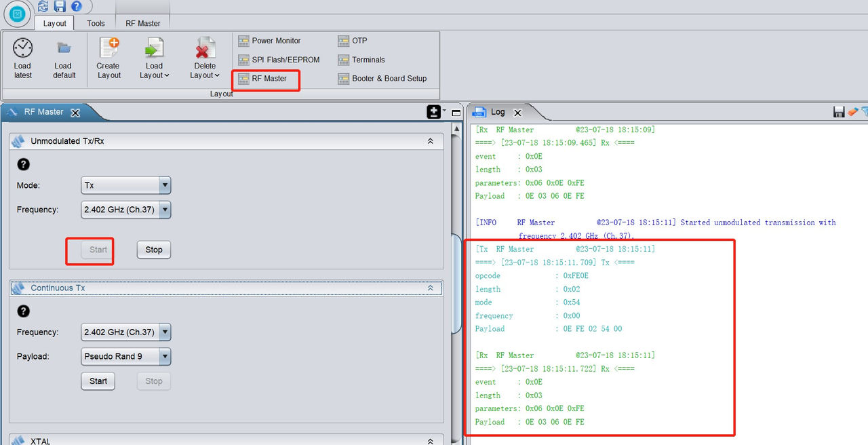Stop the unmodulated transmission
The height and width of the screenshot is (445, 868).
point(154,250)
